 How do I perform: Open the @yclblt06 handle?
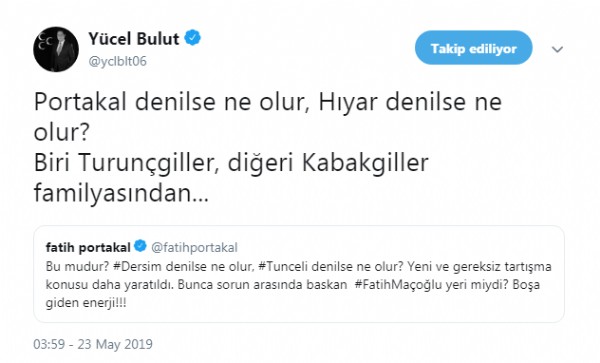pyautogui.click(x=117, y=61)
